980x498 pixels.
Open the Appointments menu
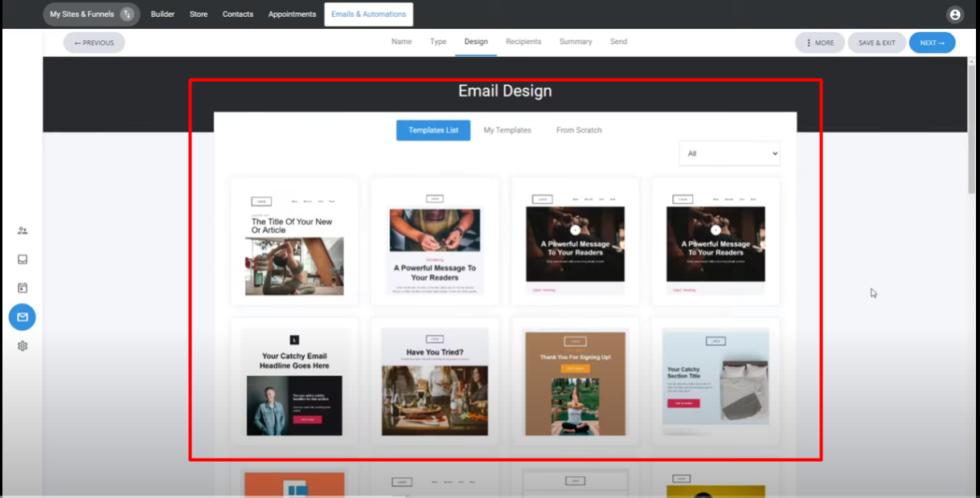(x=292, y=14)
